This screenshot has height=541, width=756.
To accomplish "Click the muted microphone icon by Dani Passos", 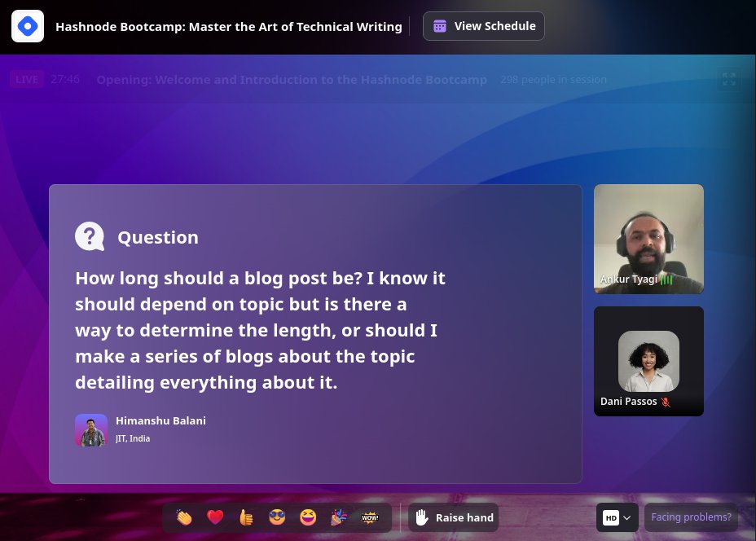I will tap(666, 402).
